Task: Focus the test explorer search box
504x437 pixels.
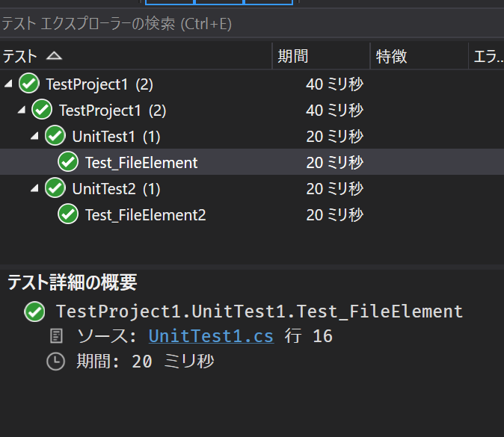Action: click(252, 24)
